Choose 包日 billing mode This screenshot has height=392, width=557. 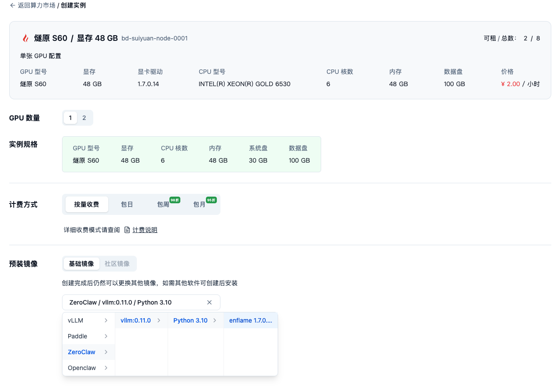pyautogui.click(x=127, y=204)
